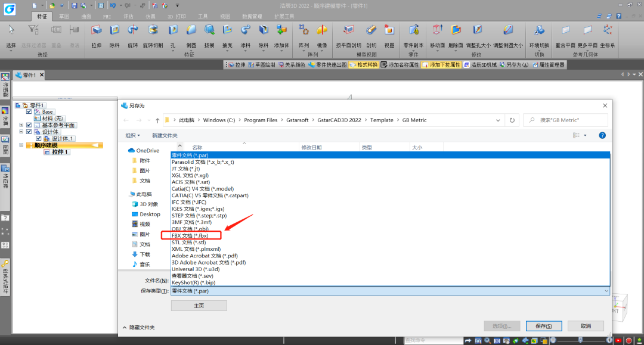
Task: Adjust the zoom slider in status bar
Action: [x=580, y=340]
